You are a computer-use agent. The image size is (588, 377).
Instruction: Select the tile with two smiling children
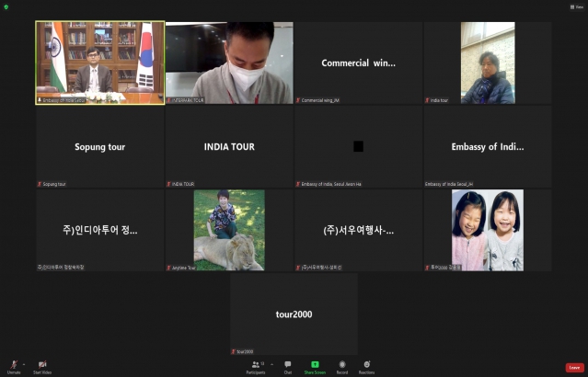tap(488, 230)
